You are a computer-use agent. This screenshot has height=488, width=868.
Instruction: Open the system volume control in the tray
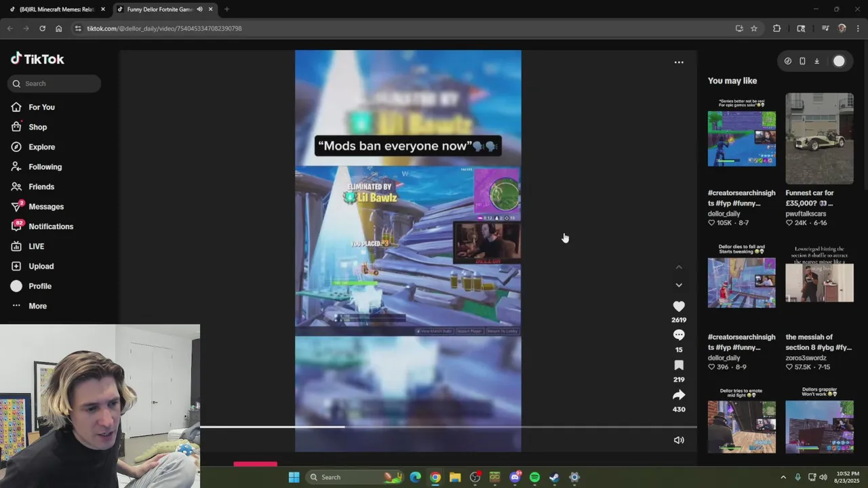(x=824, y=477)
